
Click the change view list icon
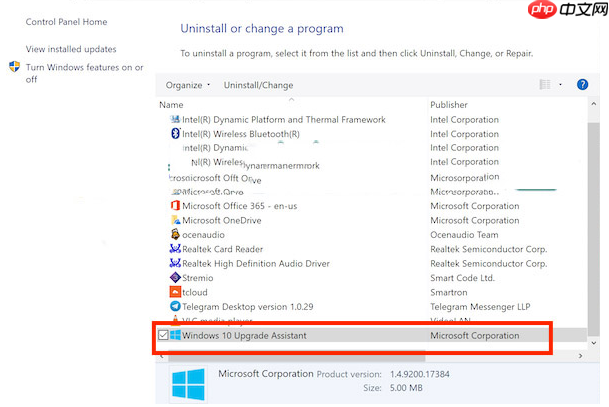pyautogui.click(x=545, y=84)
